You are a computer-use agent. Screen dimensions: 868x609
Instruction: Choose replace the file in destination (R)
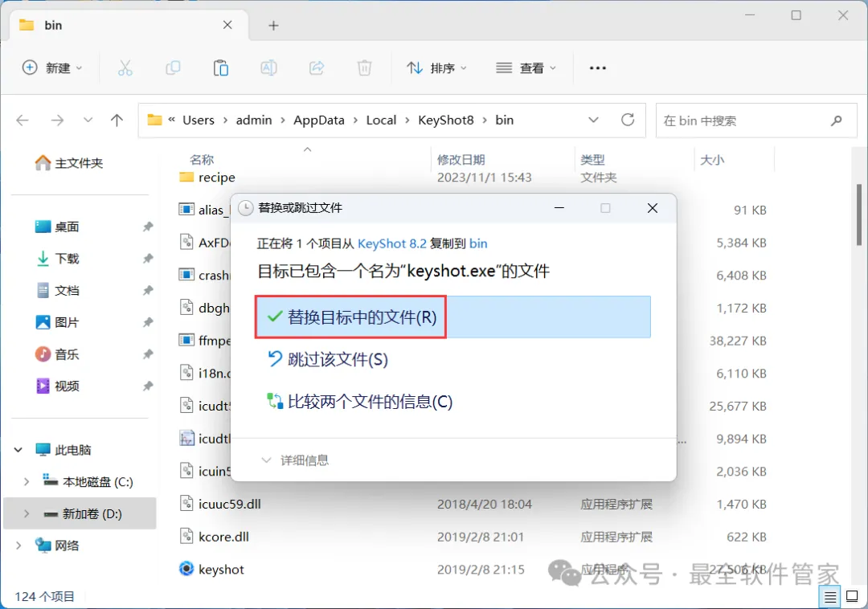[452, 317]
